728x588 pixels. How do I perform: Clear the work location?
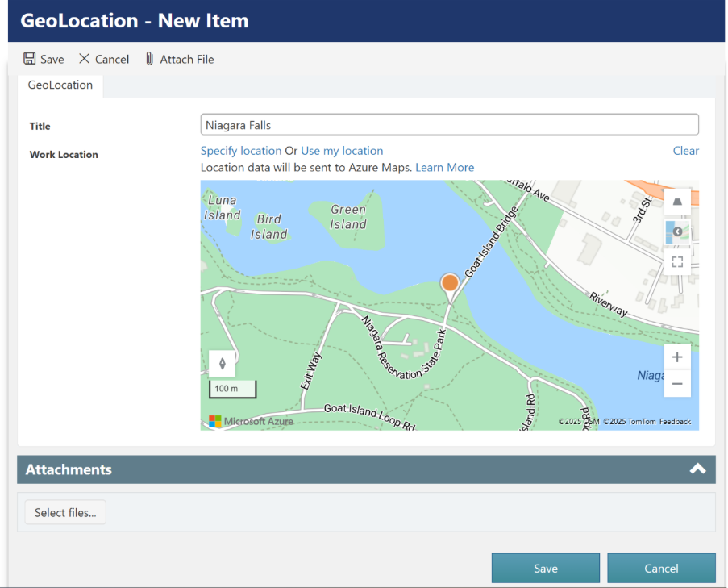tap(685, 151)
